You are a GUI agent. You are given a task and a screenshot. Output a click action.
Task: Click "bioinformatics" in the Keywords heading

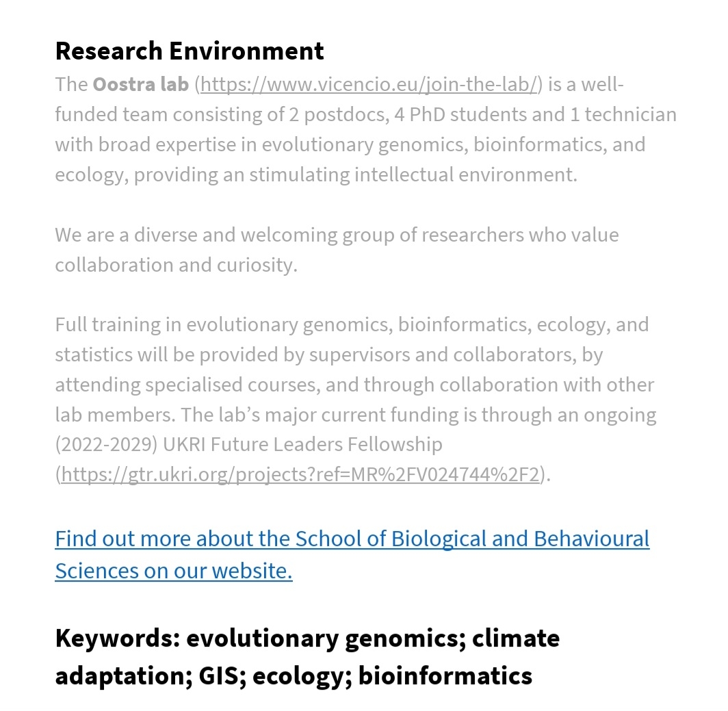pyautogui.click(x=445, y=675)
